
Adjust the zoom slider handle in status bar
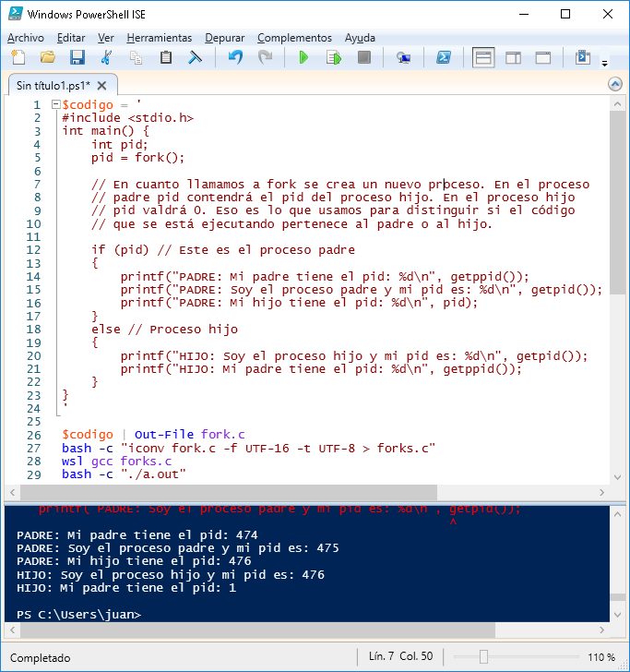pyautogui.click(x=483, y=656)
